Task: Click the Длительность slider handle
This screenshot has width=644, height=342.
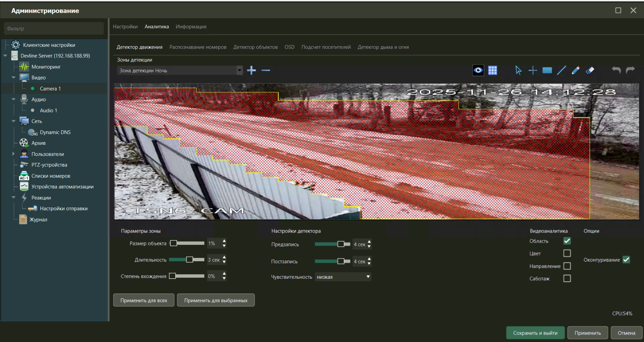Action: point(190,260)
